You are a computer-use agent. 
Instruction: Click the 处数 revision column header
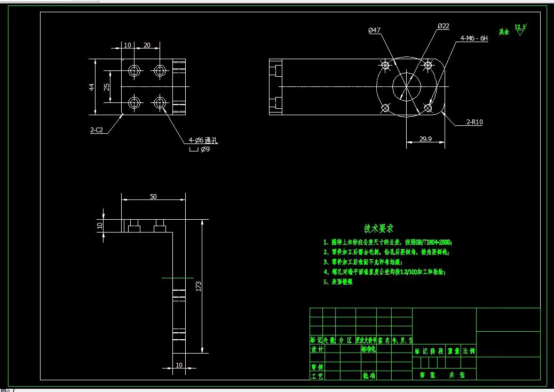coord(329,340)
